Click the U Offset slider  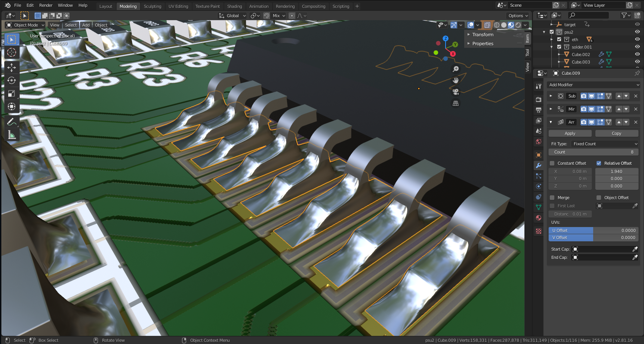click(594, 230)
